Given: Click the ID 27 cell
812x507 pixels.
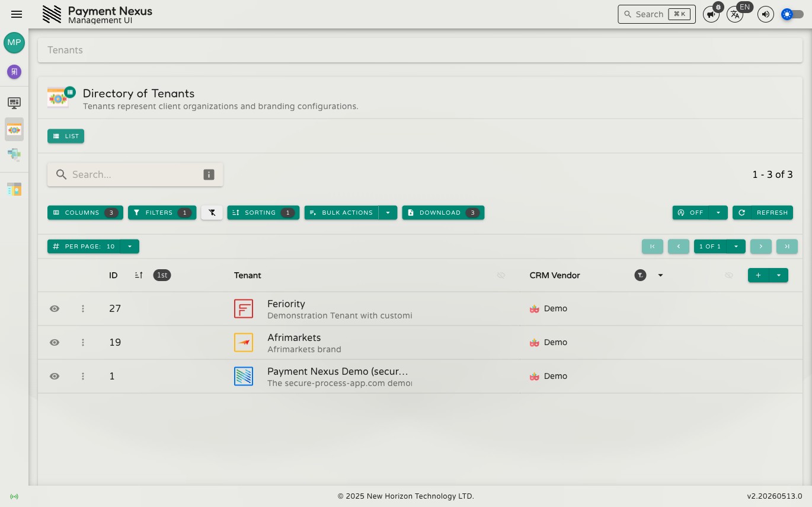Looking at the screenshot, I should pos(115,308).
